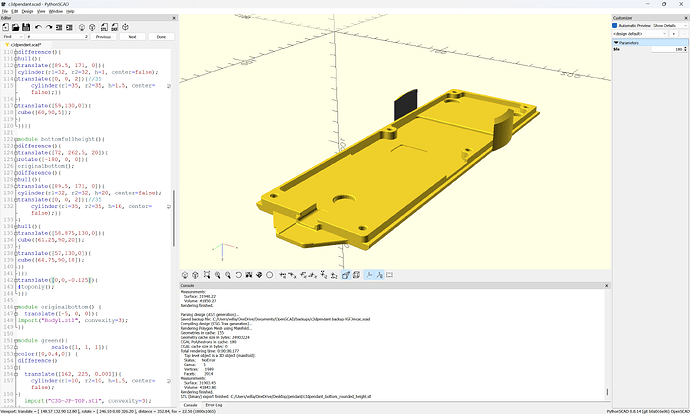The width and height of the screenshot is (690, 414).
Task: Save the script using the floppy disk icon
Action: pos(27,25)
